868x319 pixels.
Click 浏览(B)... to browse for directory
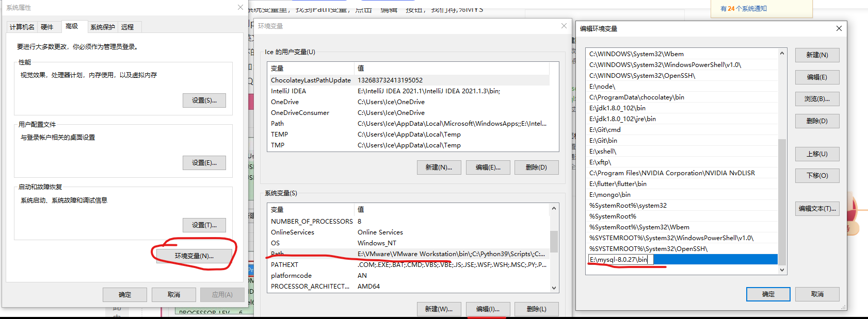[x=817, y=99]
